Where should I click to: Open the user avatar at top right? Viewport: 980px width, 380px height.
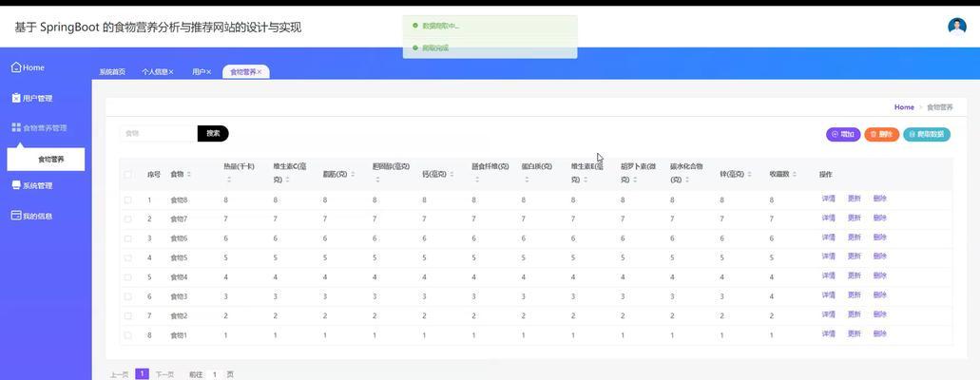(956, 27)
